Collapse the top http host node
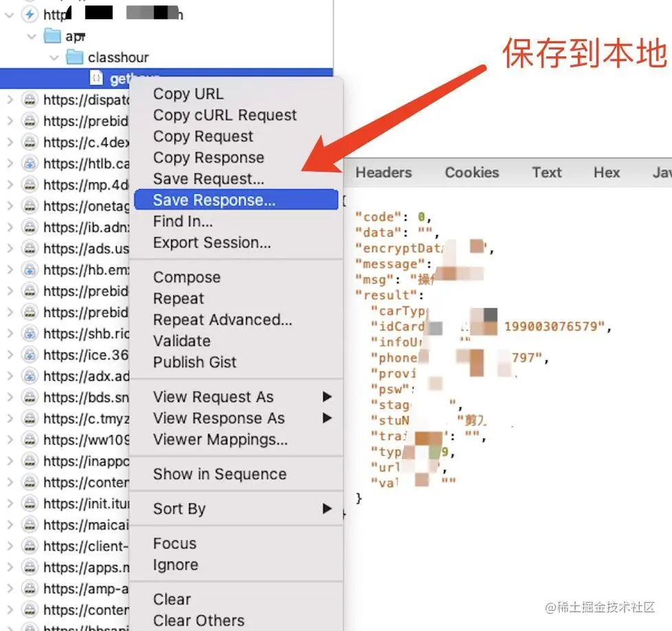 pos(10,15)
